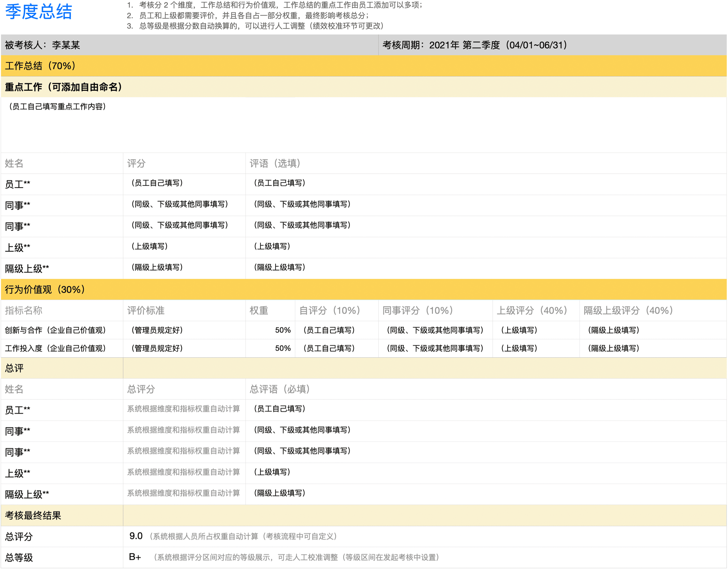Click 隔级上级** 评分 cell in 工作总结 table
This screenshot has width=728, height=570.
point(184,268)
